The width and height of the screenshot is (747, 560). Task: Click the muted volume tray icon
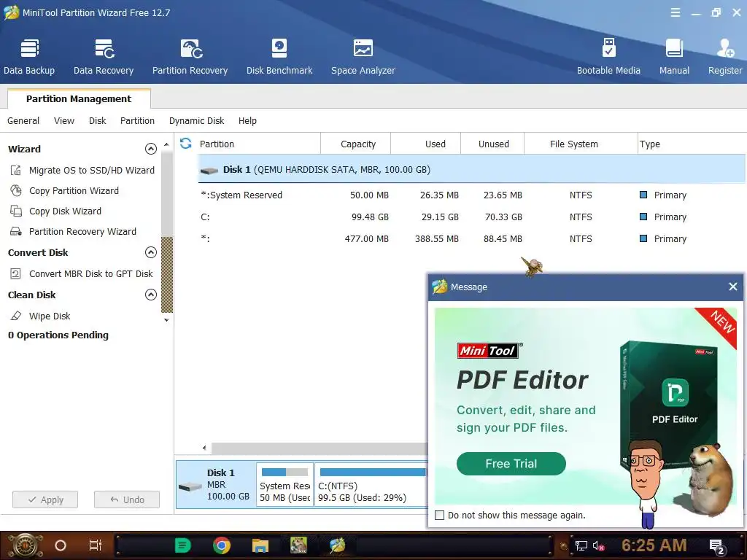click(x=599, y=546)
